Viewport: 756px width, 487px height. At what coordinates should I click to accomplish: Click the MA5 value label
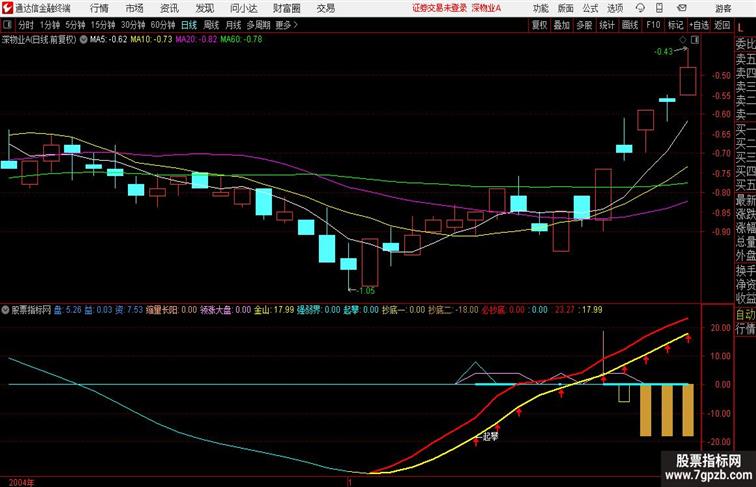[108, 40]
